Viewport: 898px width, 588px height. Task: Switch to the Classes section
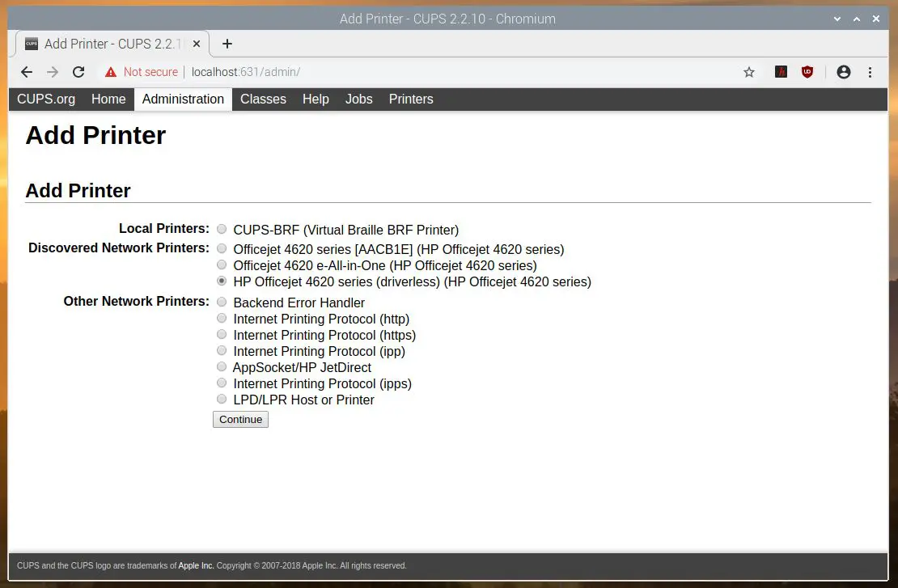tap(263, 99)
